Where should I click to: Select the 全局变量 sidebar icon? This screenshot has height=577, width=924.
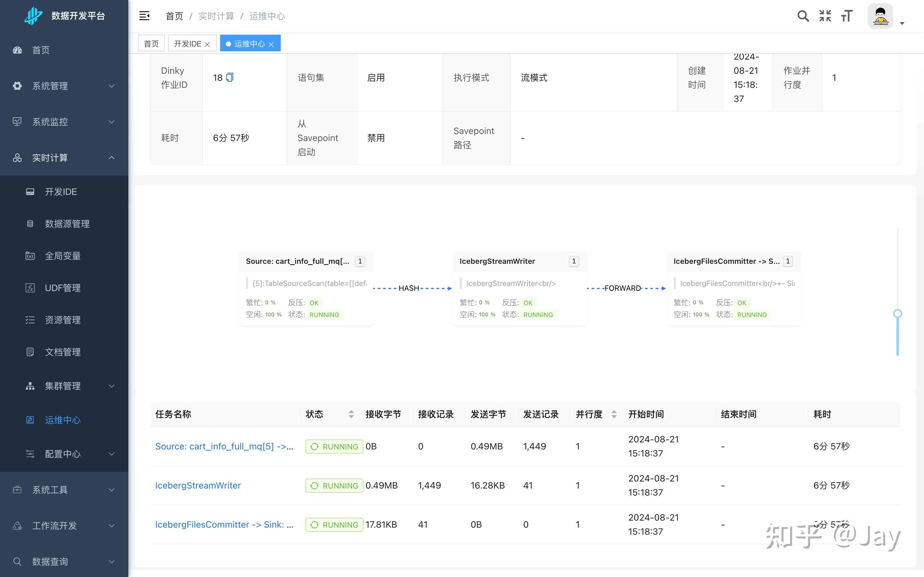coord(30,256)
